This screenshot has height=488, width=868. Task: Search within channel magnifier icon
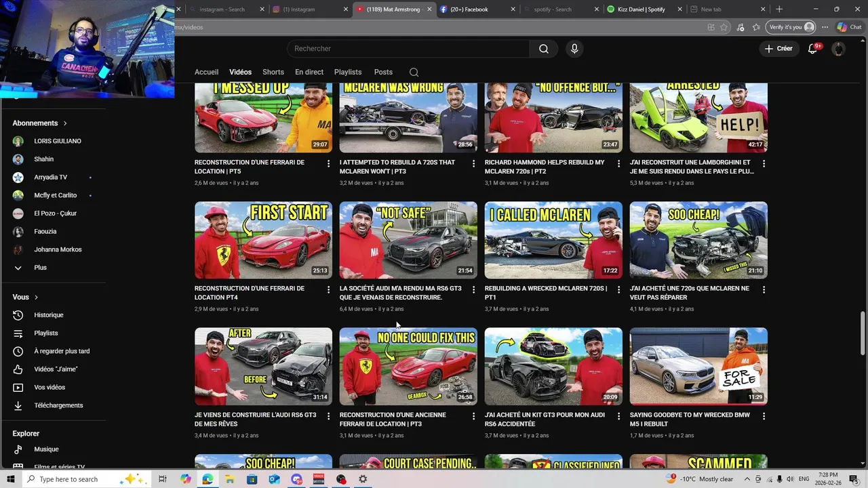coord(414,72)
